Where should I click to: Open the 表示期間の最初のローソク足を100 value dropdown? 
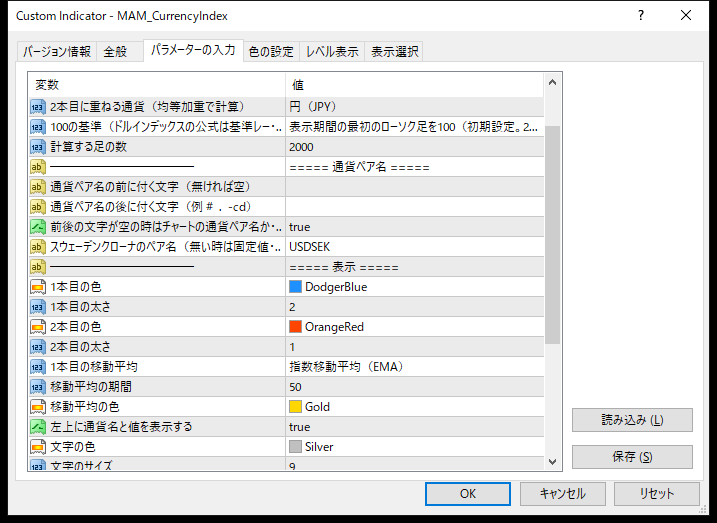tap(415, 127)
